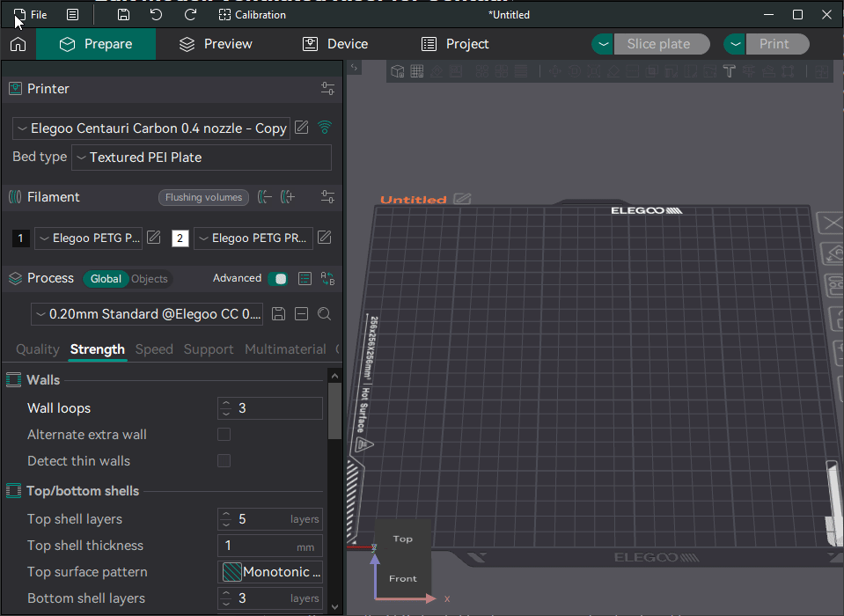Click the printer Wi-Fi connection icon
Image resolution: width=844 pixels, height=616 pixels.
[x=325, y=128]
